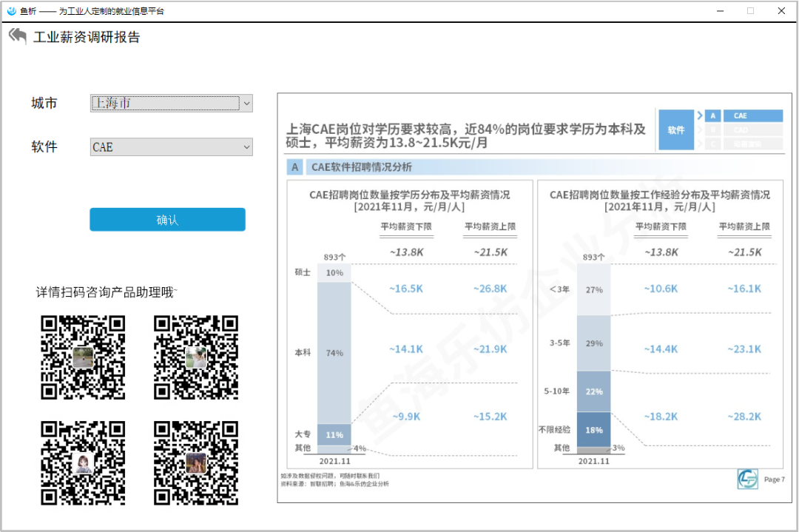Click the <3年 27% bar segment
Image resolution: width=799 pixels, height=532 pixels.
tap(593, 289)
